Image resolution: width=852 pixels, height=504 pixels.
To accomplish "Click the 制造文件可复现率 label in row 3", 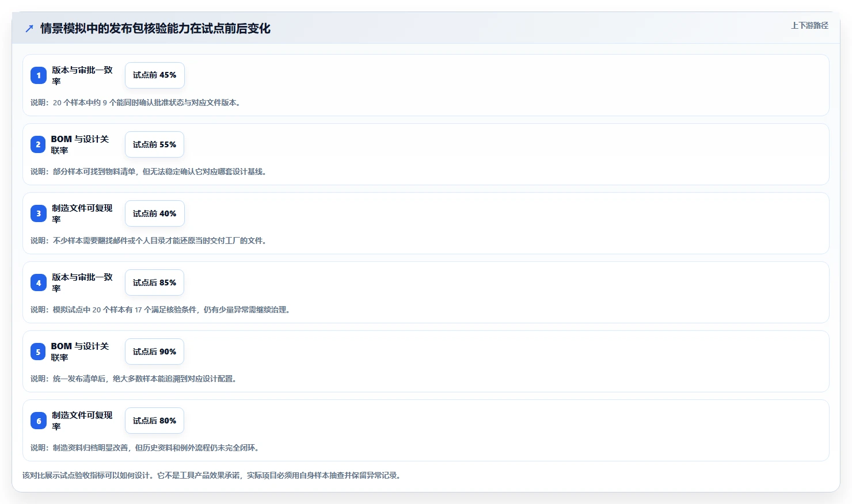I will pos(82,213).
